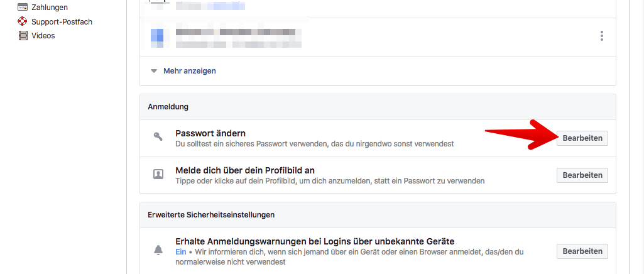Go to Videos in the sidebar
This screenshot has height=274, width=644.
43,35
